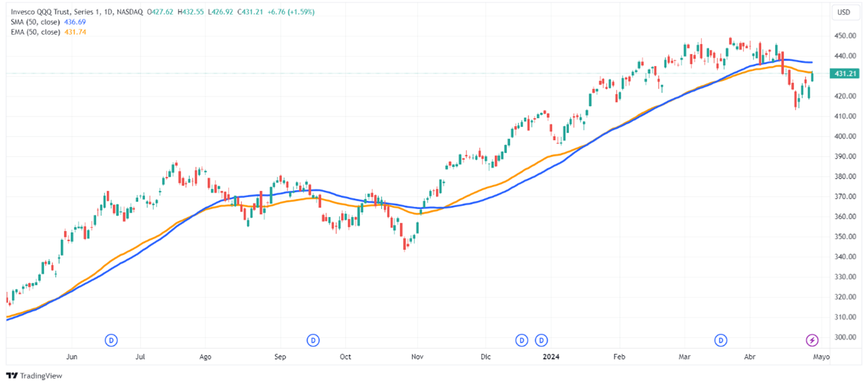Click the 2024 label on time axis
Screen dimensions: 868x386
coord(551,357)
